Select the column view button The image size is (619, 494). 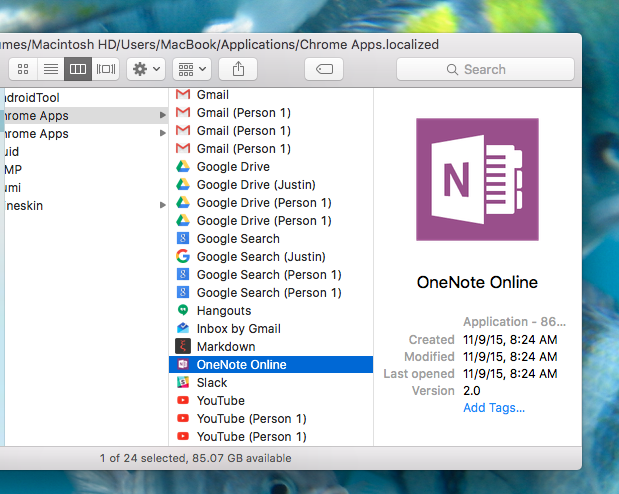[x=78, y=69]
